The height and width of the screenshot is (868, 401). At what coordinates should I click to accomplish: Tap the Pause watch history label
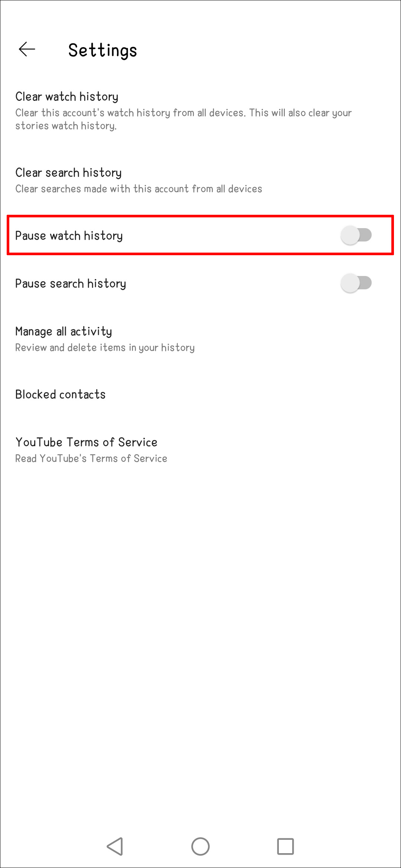69,236
